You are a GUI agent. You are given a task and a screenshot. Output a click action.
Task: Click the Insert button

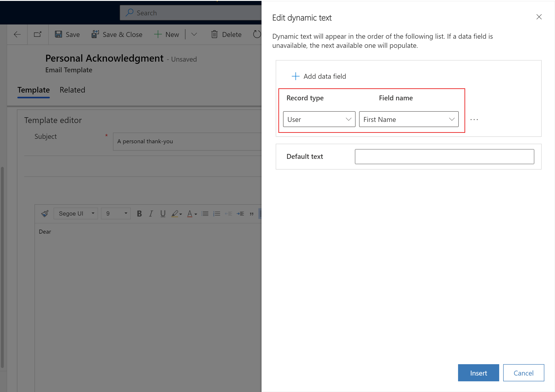coord(478,373)
